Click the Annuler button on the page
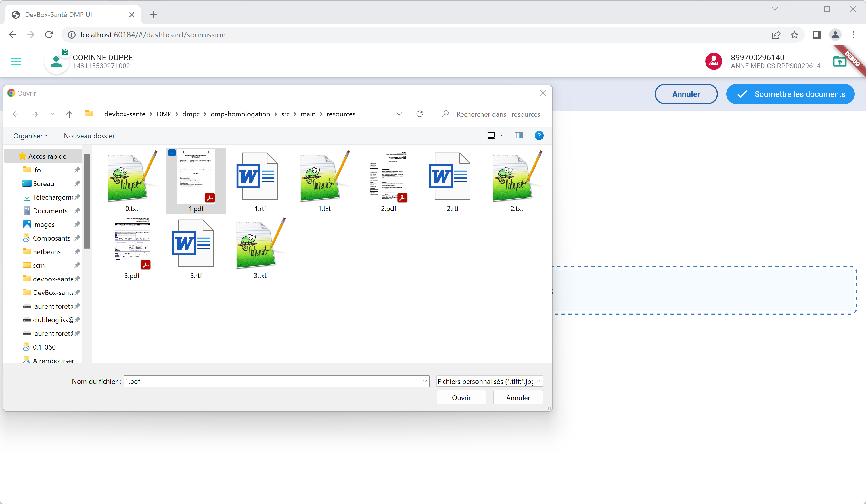The image size is (866, 504). click(x=686, y=94)
